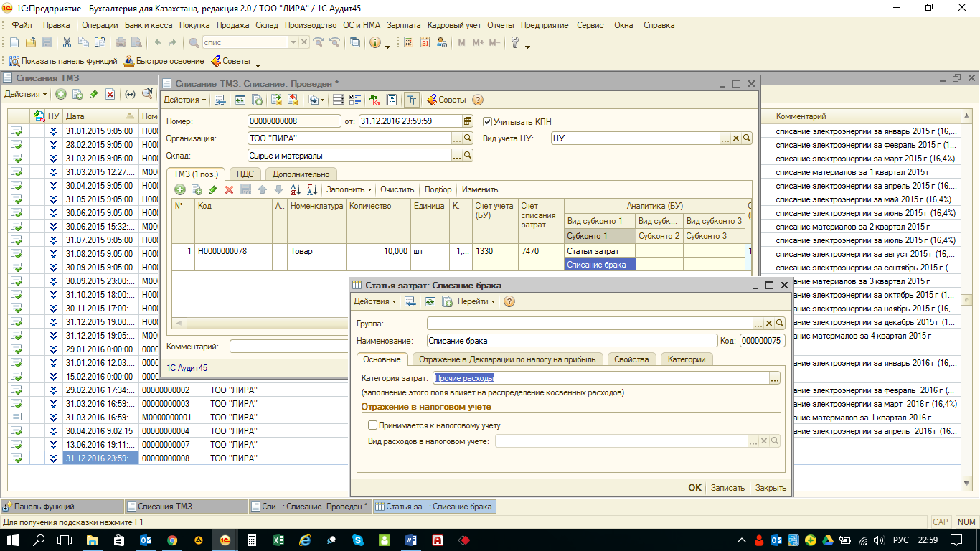Click ellipsis selector of Склад field
Screen dimensions: 980x551
tap(457, 156)
